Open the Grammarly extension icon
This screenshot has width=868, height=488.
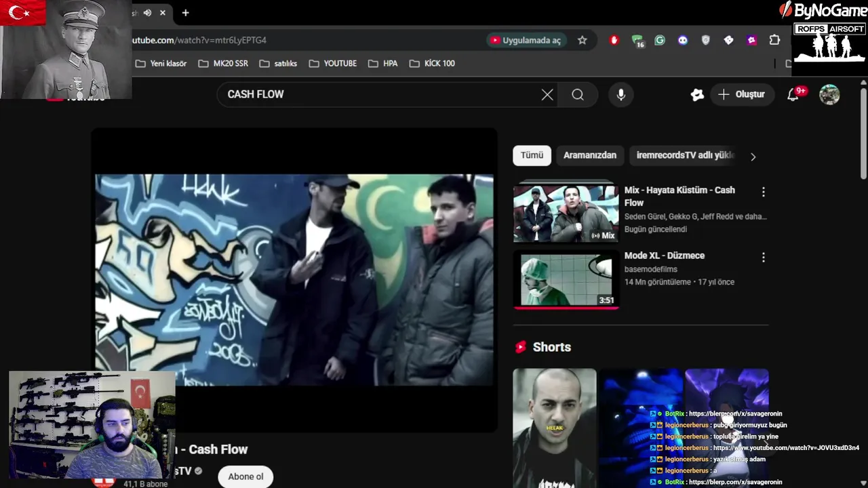click(x=660, y=40)
